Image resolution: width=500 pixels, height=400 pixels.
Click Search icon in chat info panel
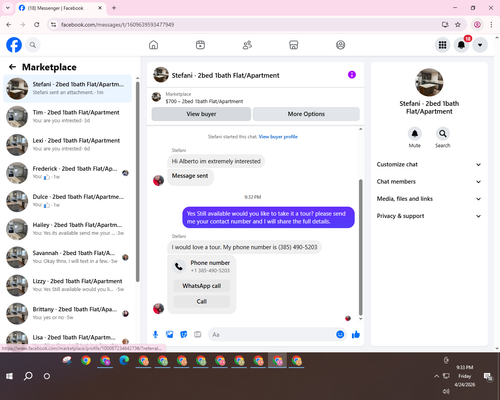click(x=443, y=134)
